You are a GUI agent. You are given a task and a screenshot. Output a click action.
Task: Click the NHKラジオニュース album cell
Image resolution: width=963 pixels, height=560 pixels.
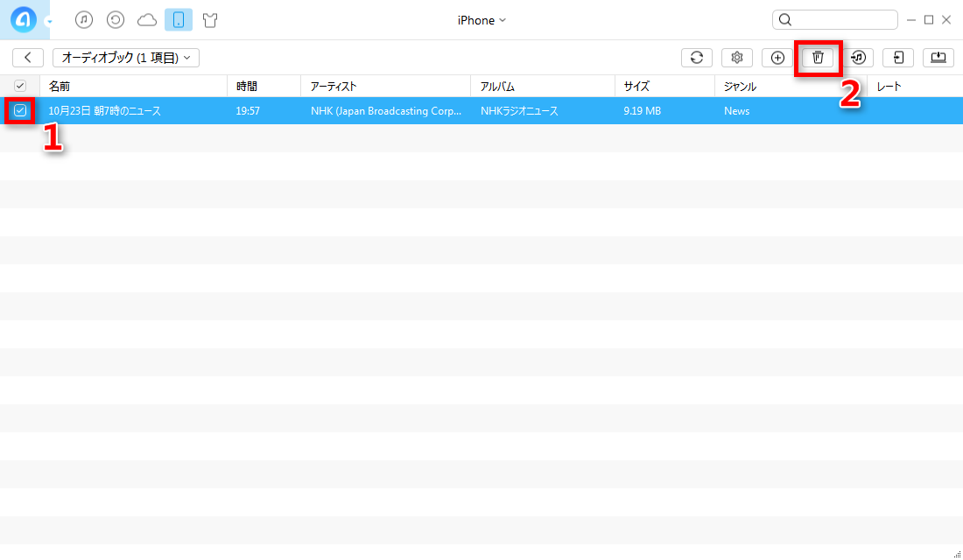(x=519, y=111)
